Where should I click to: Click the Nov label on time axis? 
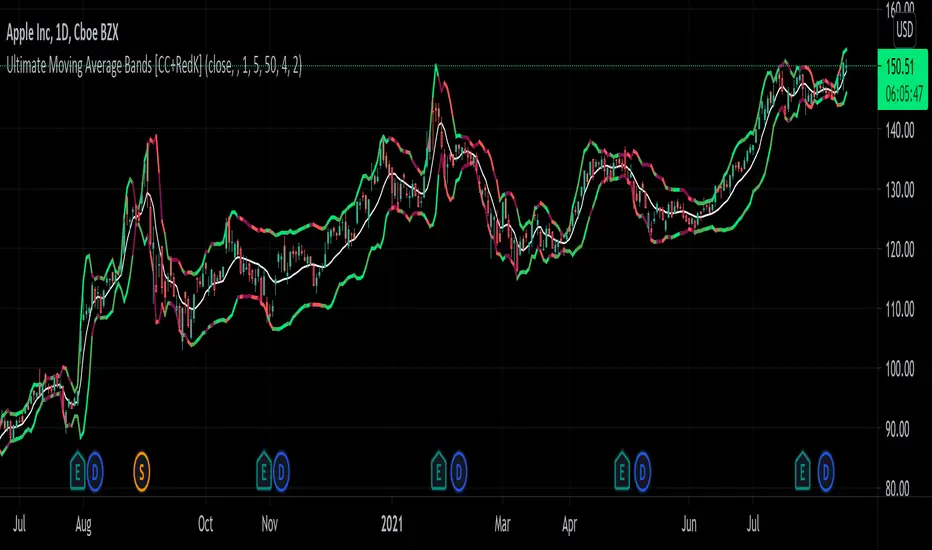pyautogui.click(x=269, y=524)
